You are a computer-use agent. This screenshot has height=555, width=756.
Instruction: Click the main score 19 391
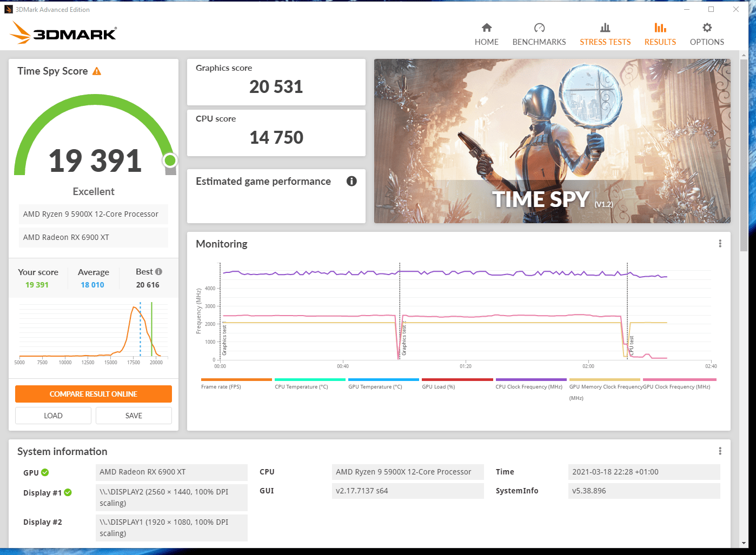[95, 161]
